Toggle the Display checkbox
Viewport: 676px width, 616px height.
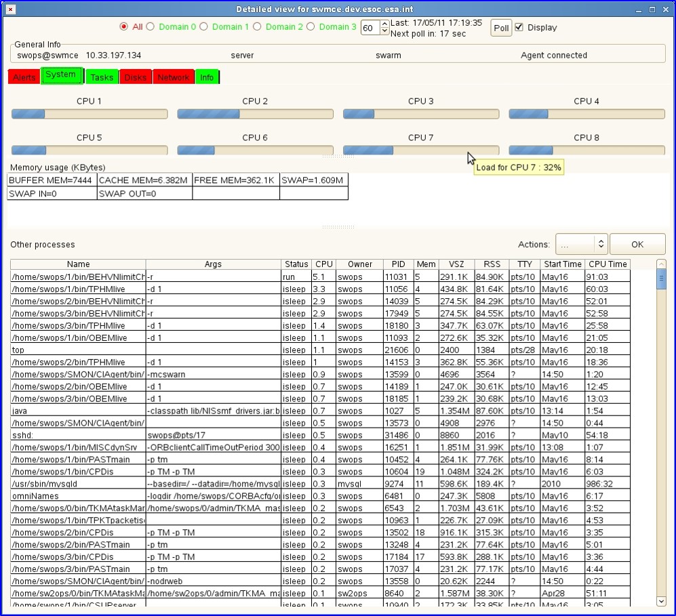click(x=519, y=27)
